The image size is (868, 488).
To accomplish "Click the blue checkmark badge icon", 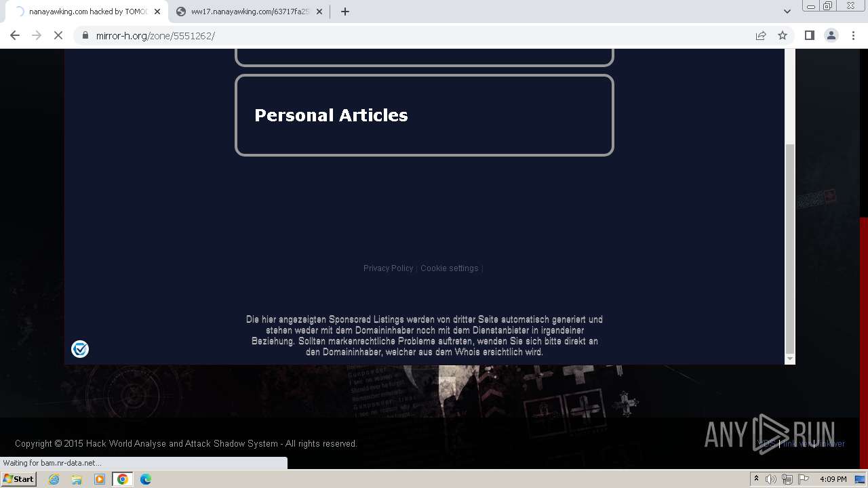I will (80, 349).
